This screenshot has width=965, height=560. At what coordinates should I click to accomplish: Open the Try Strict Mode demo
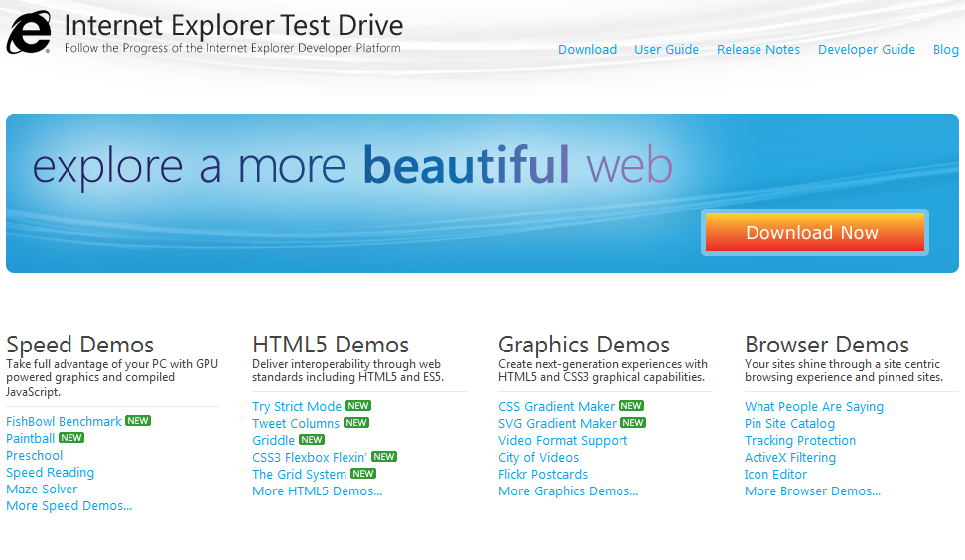coord(297,407)
